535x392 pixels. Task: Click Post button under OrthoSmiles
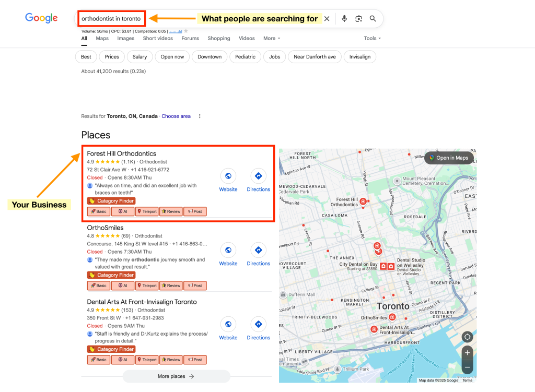(195, 286)
